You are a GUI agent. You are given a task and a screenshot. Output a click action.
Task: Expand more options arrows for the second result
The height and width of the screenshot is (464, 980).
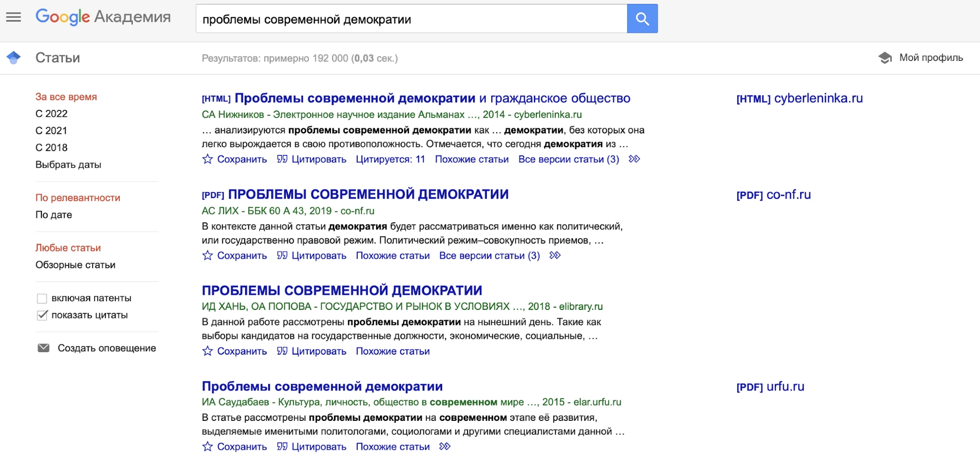555,256
